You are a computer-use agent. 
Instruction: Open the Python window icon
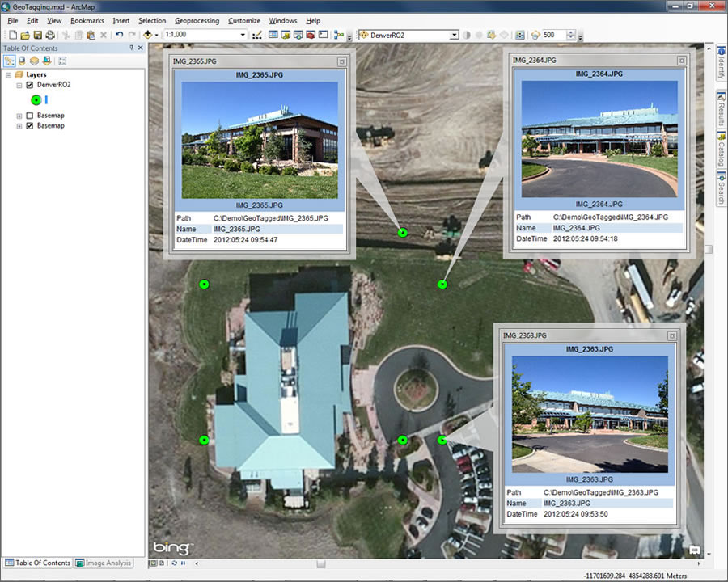tap(323, 35)
